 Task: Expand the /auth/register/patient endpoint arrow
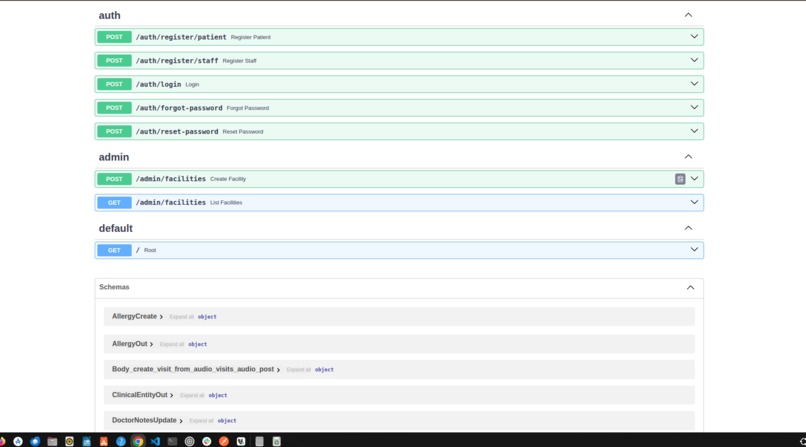coord(694,36)
